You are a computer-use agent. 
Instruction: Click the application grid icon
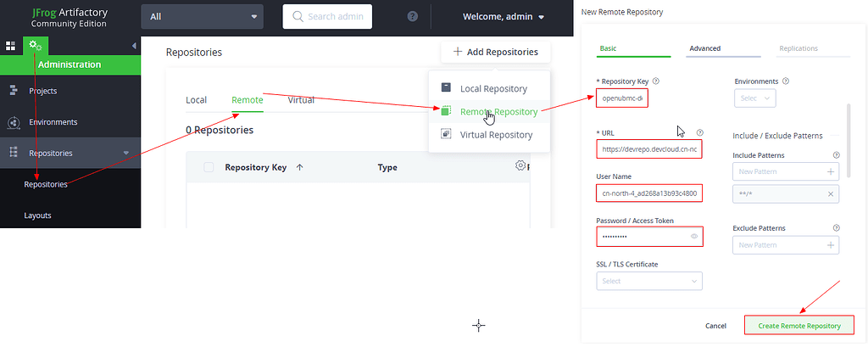(11, 45)
